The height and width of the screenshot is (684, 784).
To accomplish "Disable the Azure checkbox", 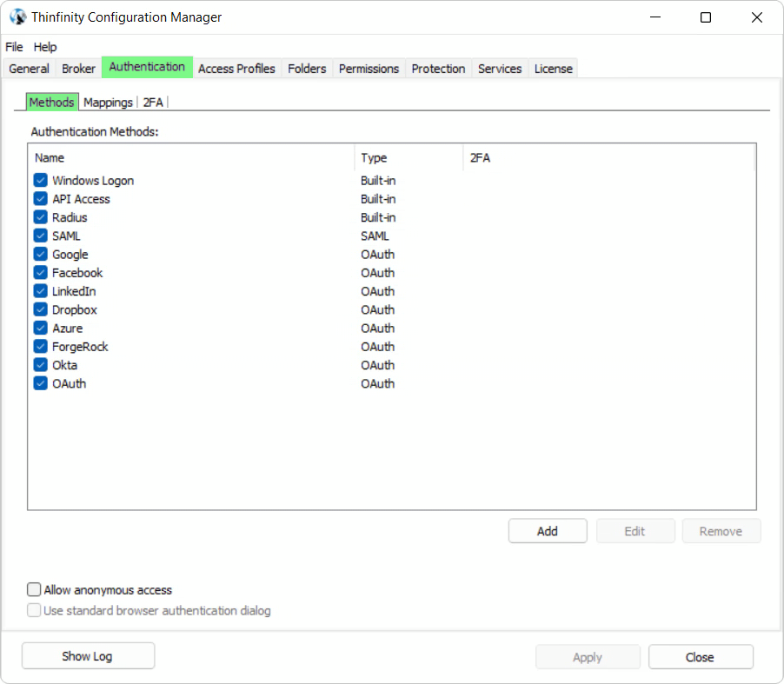I will click(41, 328).
